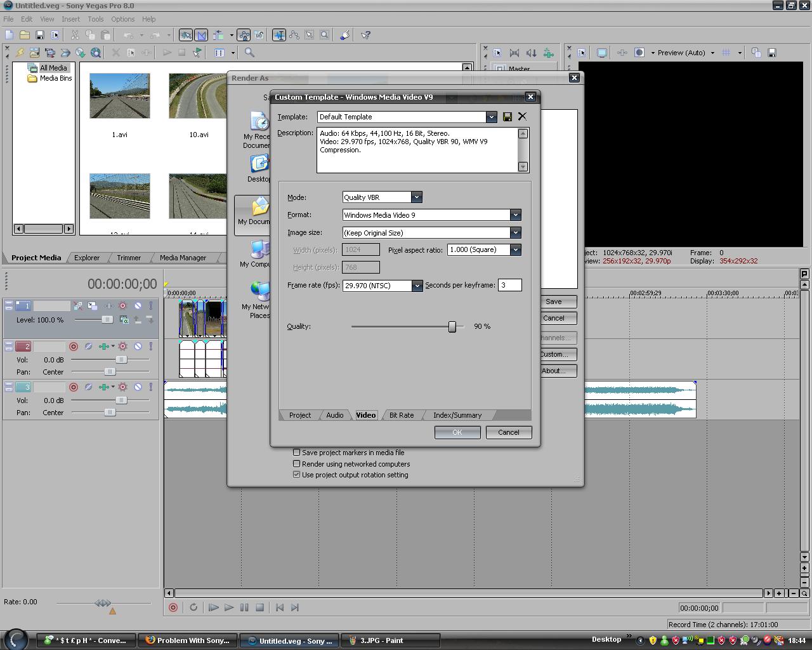Screen dimensions: 812x650
Task: Expand the Image size dropdown
Action: (515, 233)
